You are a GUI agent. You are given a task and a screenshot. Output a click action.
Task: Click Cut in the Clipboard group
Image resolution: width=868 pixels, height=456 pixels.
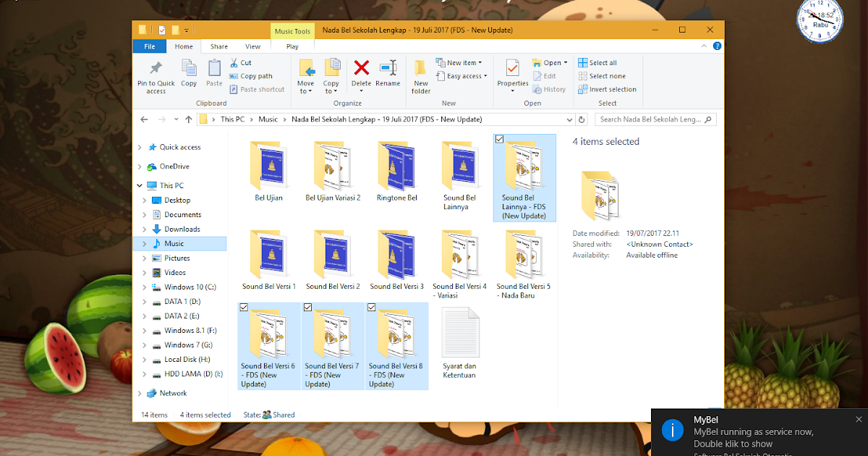pos(241,63)
